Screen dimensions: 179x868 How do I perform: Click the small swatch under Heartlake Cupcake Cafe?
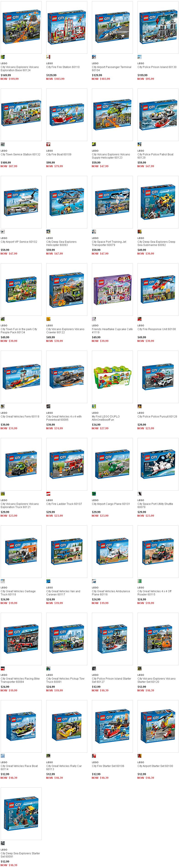point(94,319)
